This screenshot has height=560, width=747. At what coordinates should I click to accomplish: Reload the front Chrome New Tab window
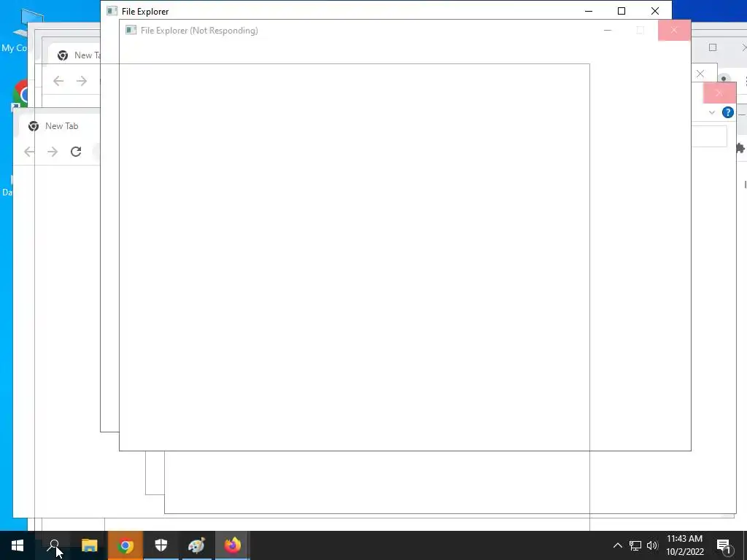76,152
